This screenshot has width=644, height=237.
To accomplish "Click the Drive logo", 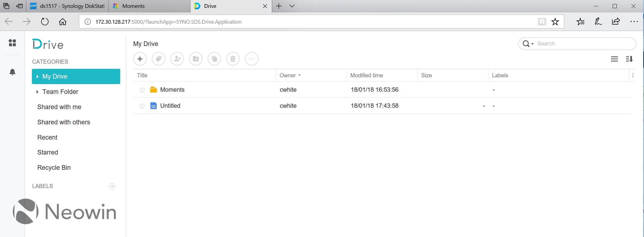I will (x=48, y=44).
